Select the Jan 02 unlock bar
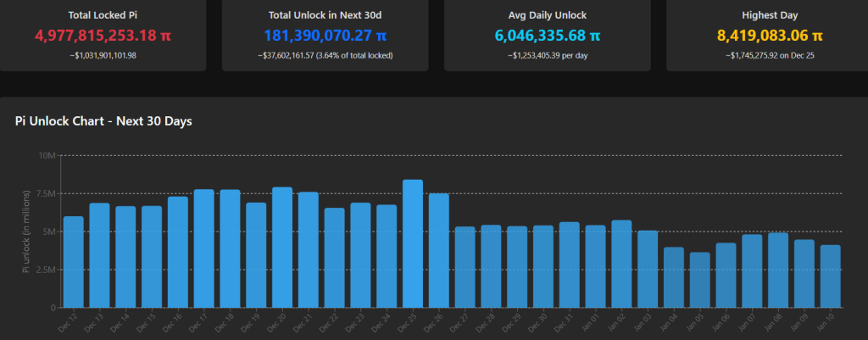 [621, 264]
